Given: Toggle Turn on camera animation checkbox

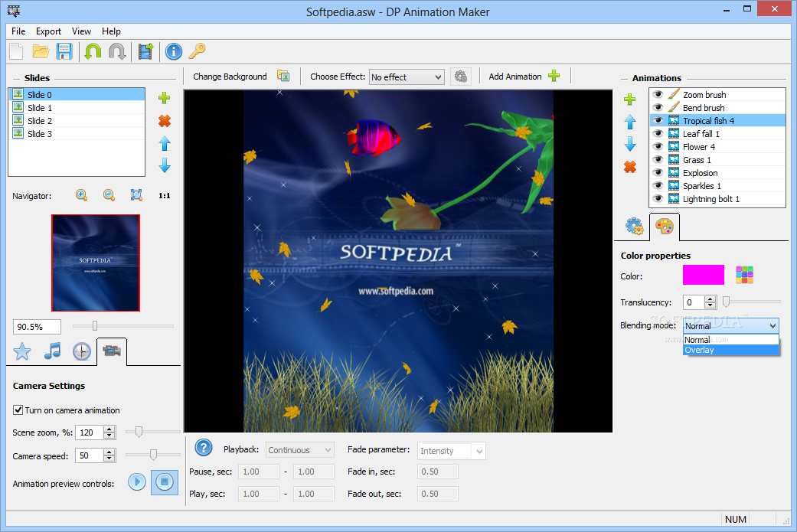Looking at the screenshot, I should (x=18, y=410).
